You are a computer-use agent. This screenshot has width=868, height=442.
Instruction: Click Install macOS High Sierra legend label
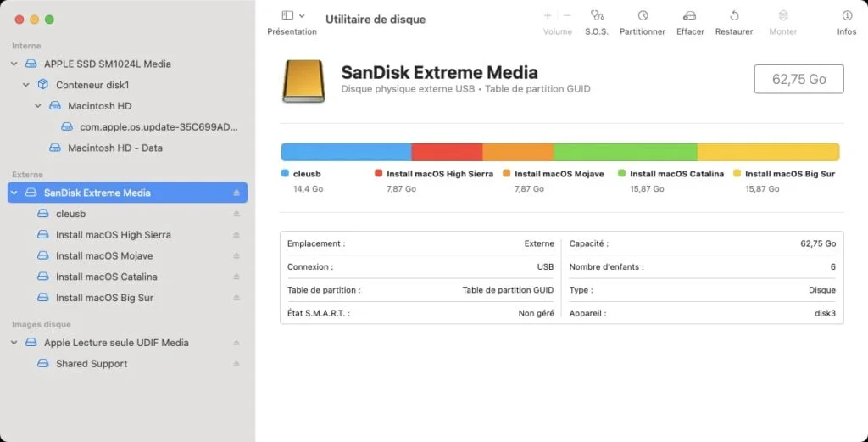440,174
